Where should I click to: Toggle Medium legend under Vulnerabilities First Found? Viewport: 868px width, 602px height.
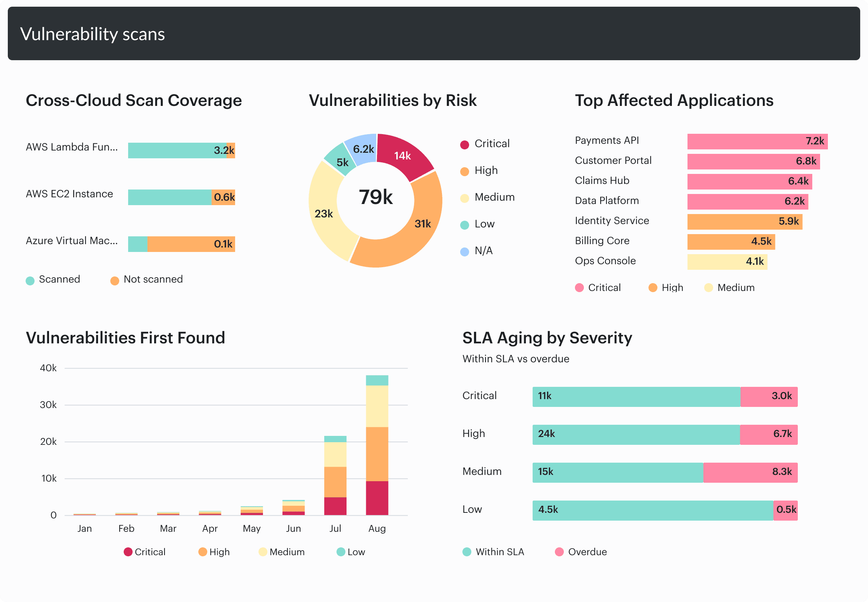coord(282,552)
